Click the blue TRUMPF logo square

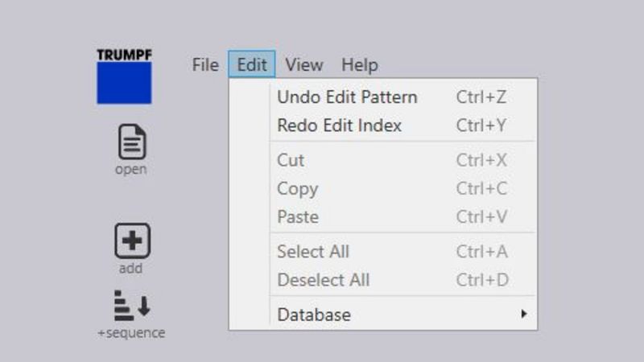pos(124,83)
